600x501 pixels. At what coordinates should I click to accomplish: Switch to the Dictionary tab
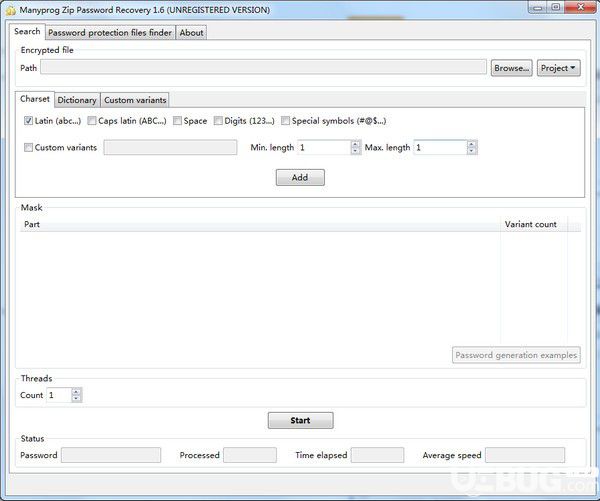coord(77,100)
